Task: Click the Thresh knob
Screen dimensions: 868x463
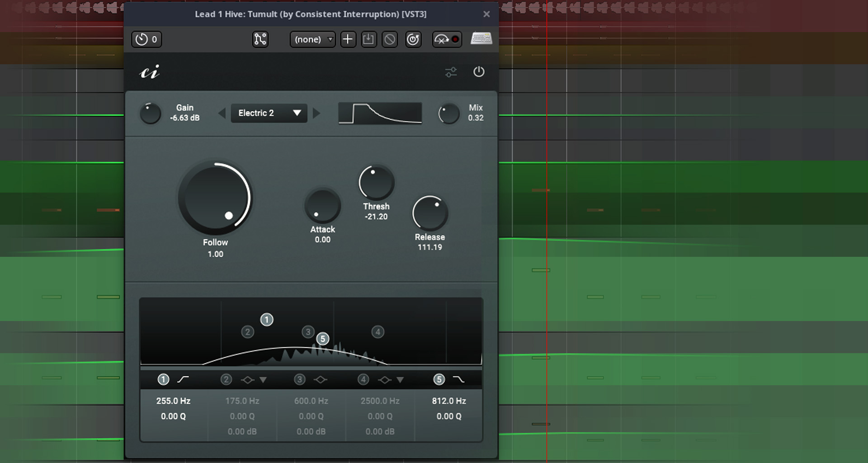Action: 376,183
